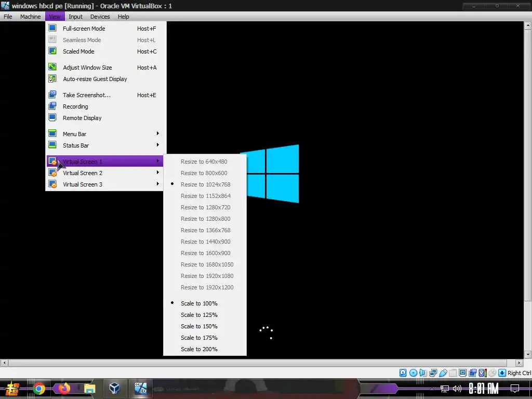Expand the Virtual Screen 3 submenu arrow
Image resolution: width=532 pixels, height=399 pixels.
[x=158, y=184]
